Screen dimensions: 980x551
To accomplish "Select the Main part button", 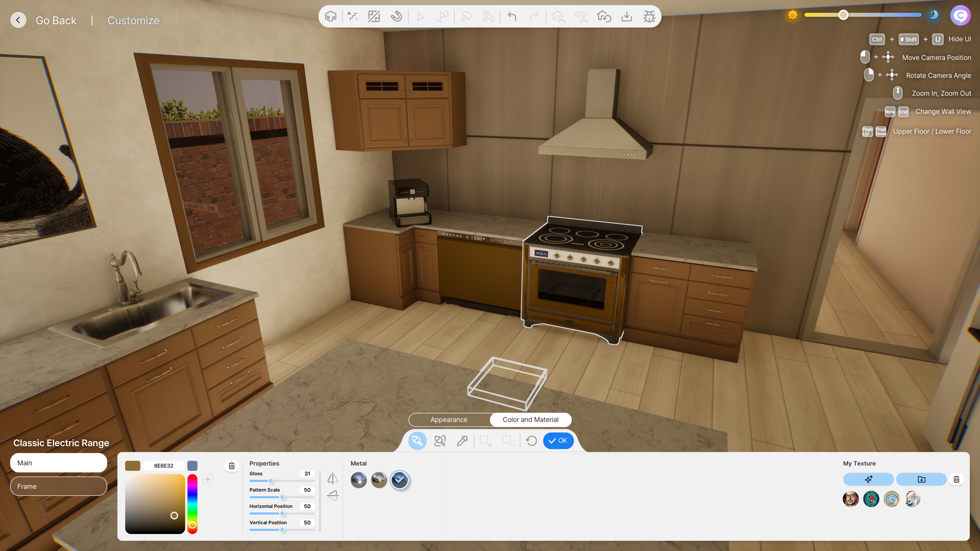I will tap(59, 463).
